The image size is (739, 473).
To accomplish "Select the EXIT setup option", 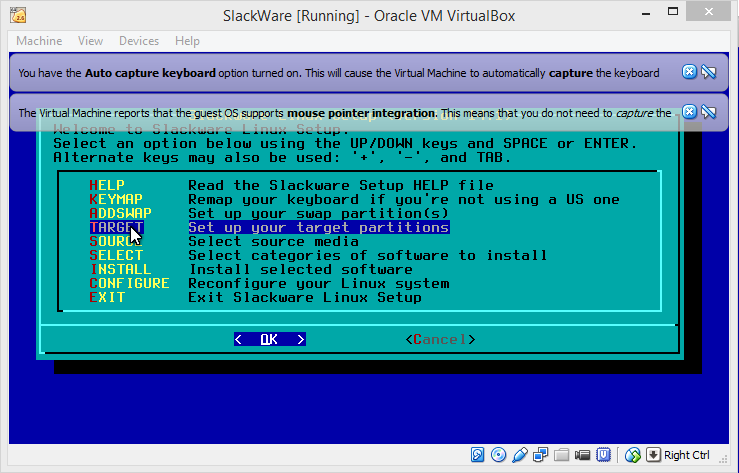I will 107,297.
